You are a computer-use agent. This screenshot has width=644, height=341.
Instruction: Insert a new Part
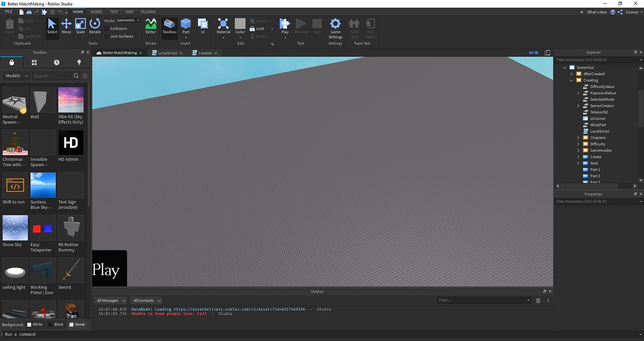click(186, 26)
